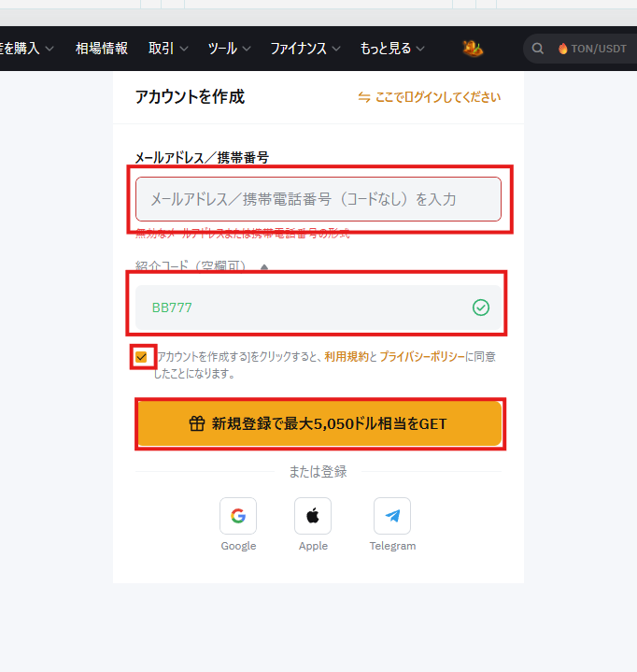637x672 pixels.
Task: Click ここでログインしてください login link
Action: [438, 97]
